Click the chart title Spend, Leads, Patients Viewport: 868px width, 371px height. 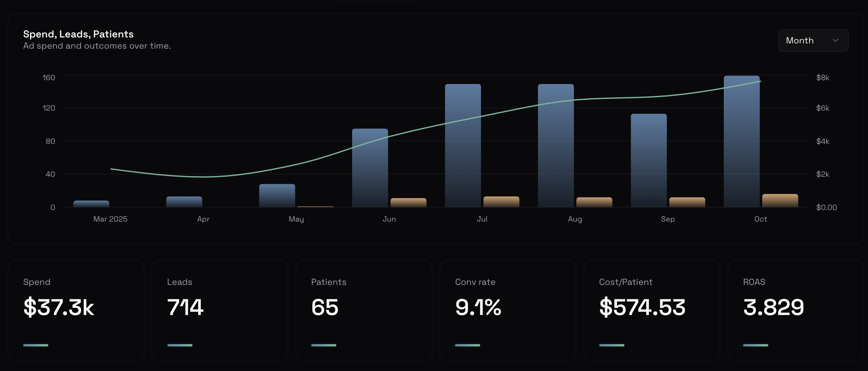coord(78,34)
